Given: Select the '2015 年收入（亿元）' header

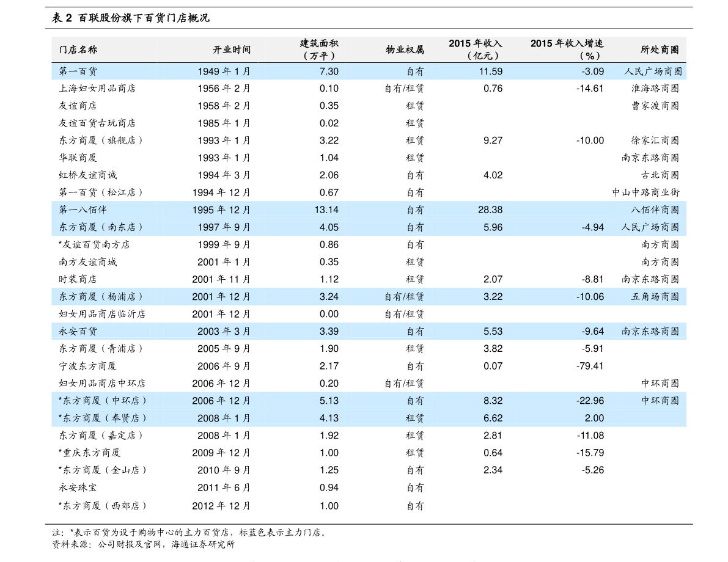Looking at the screenshot, I should 476,49.
